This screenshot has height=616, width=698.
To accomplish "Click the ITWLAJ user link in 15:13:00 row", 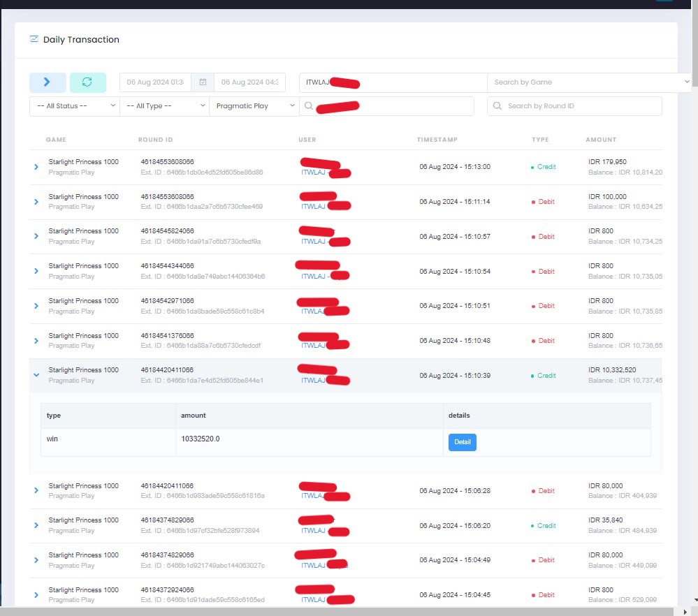I will point(314,172).
